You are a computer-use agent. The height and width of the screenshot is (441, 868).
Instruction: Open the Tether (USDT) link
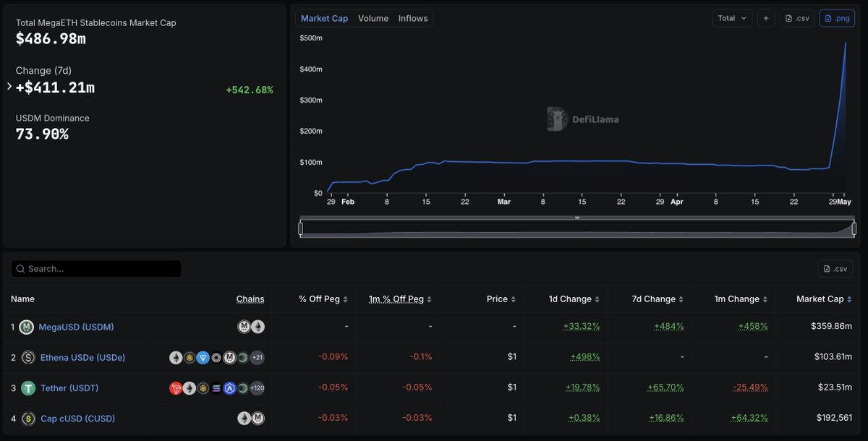point(69,388)
